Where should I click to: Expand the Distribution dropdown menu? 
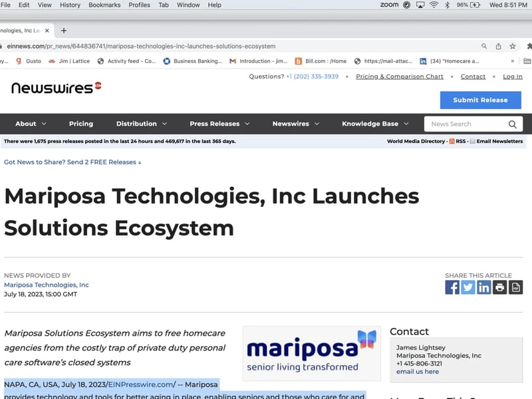pyautogui.click(x=142, y=124)
